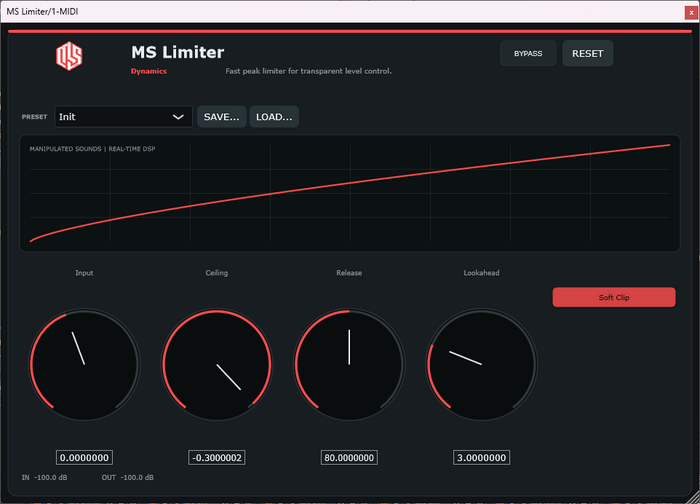Click the Input value field 0.0000000
Image resolution: width=700 pixels, height=504 pixels.
coord(84,458)
